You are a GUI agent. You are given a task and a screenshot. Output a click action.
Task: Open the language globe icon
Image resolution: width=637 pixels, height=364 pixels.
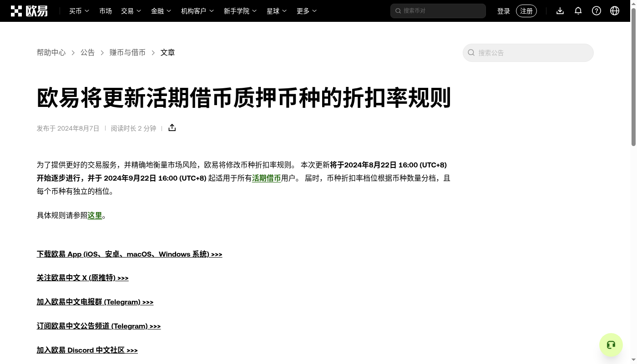615,11
